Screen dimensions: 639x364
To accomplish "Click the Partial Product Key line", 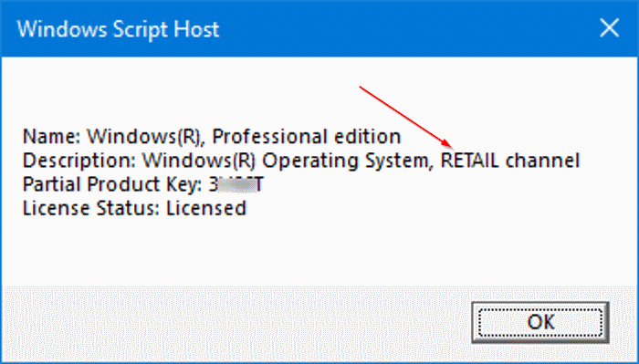I will pyautogui.click(x=142, y=185).
